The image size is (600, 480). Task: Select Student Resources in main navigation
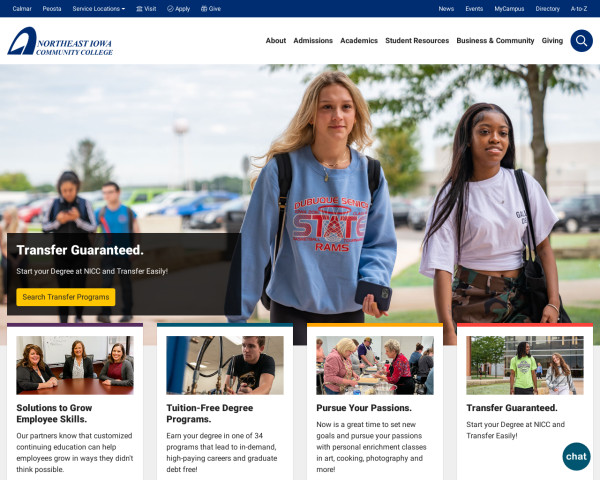[417, 41]
